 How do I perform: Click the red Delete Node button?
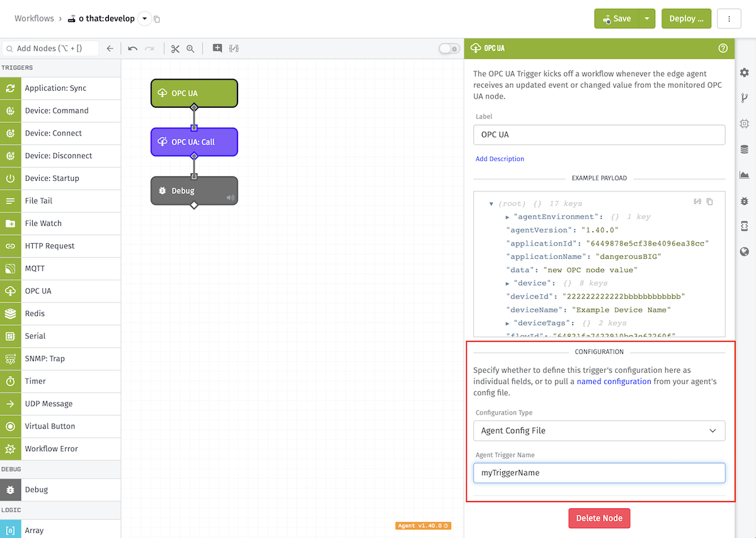[599, 518]
